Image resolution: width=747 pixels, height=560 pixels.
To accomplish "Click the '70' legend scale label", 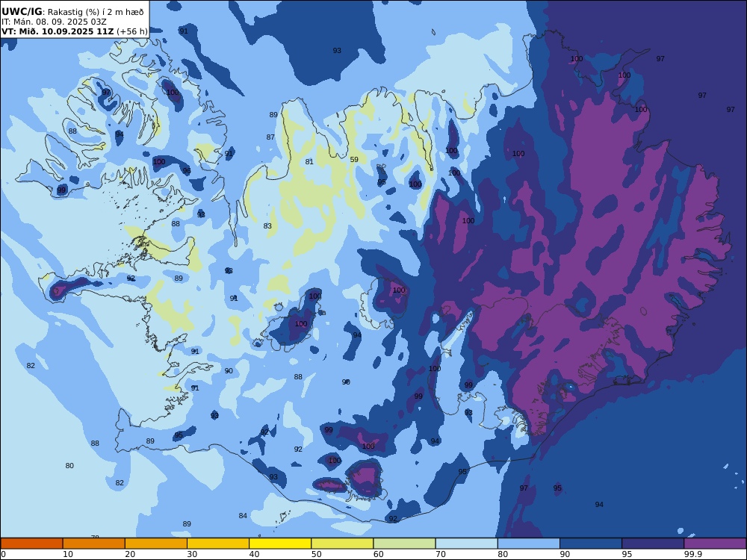I will click(441, 554).
